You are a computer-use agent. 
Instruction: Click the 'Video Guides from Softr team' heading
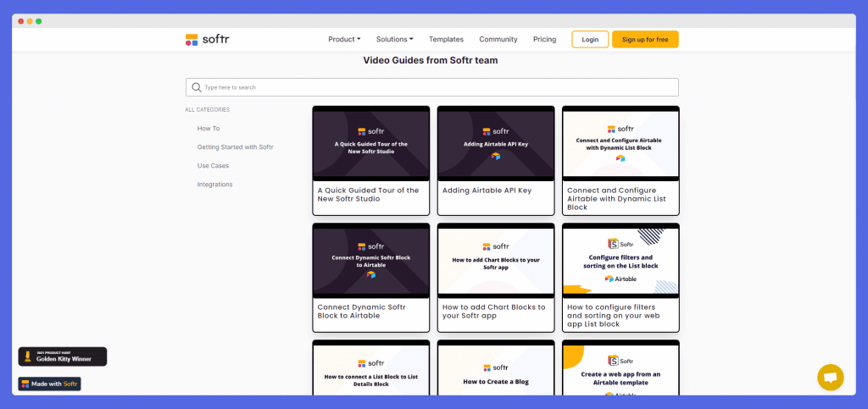coord(431,60)
